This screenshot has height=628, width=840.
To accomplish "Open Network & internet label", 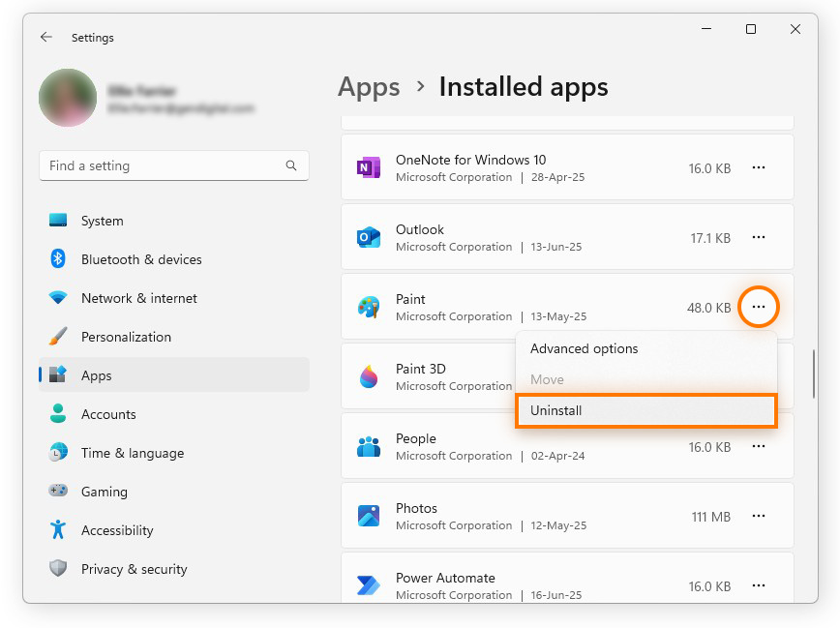I will [x=139, y=298].
